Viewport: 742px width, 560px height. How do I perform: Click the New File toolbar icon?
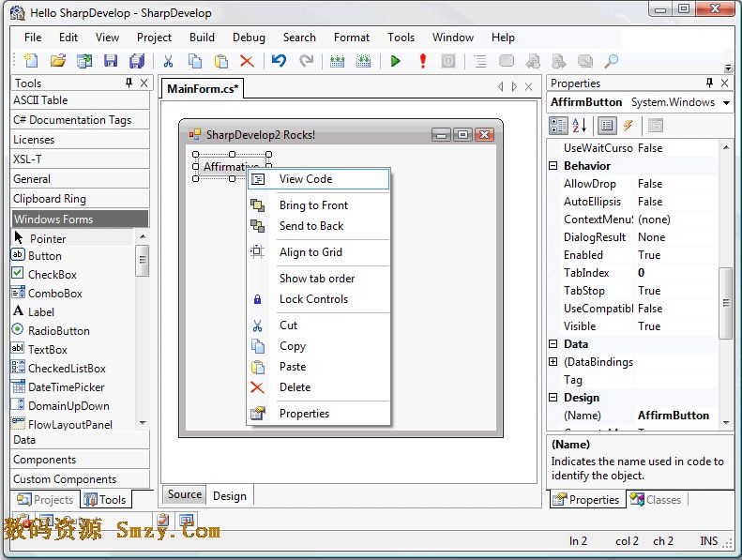click(x=31, y=61)
